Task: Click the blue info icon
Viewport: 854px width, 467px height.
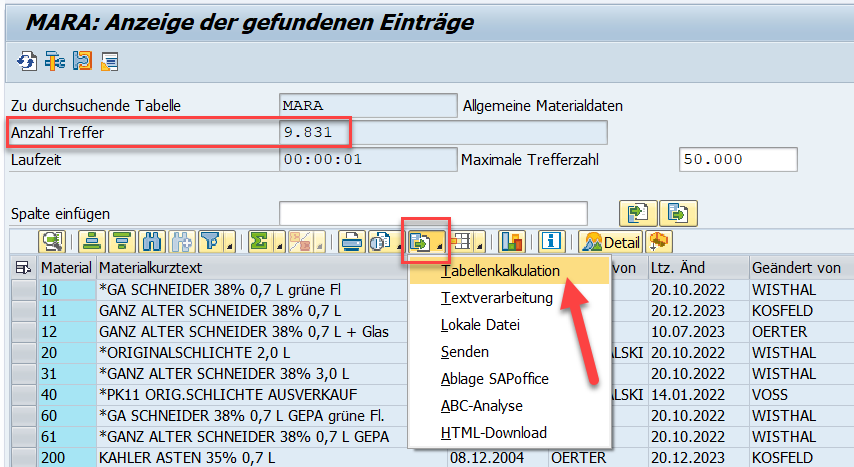Action: (x=552, y=241)
